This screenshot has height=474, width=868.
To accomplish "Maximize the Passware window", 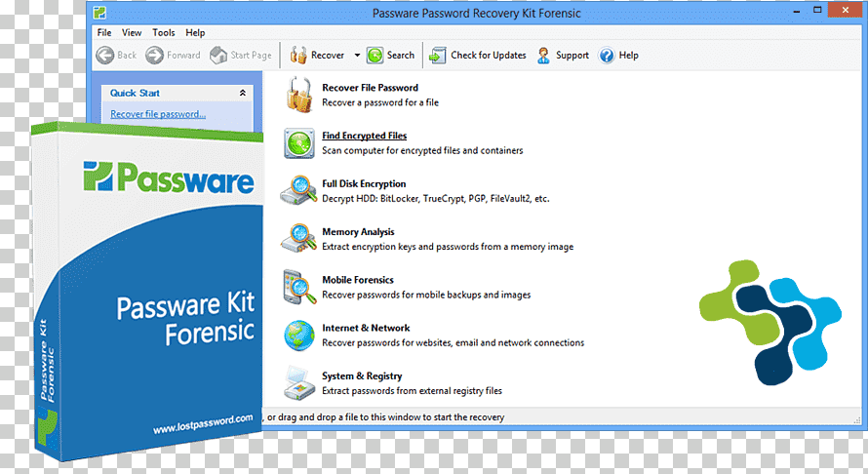I will pos(817,10).
